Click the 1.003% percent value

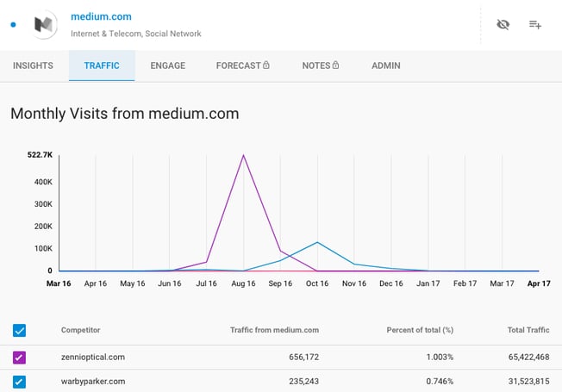coord(440,357)
